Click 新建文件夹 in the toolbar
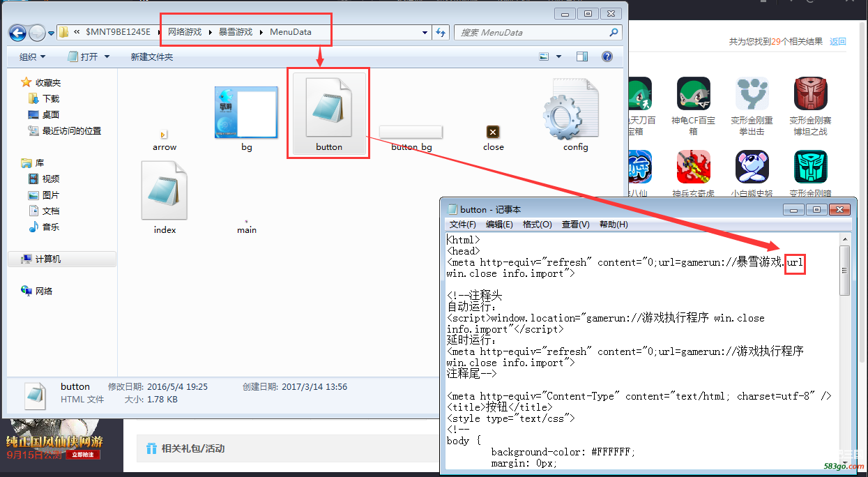The width and height of the screenshot is (868, 477). click(x=152, y=56)
